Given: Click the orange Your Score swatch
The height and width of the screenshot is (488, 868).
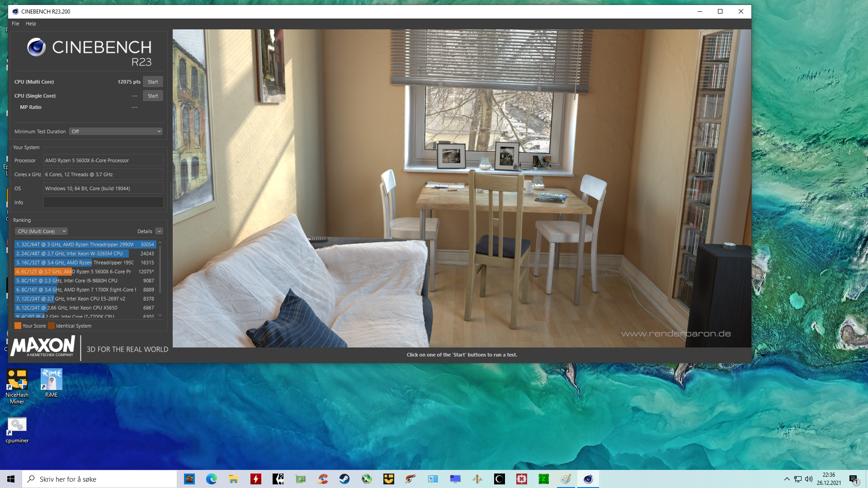Looking at the screenshot, I should click(x=18, y=326).
